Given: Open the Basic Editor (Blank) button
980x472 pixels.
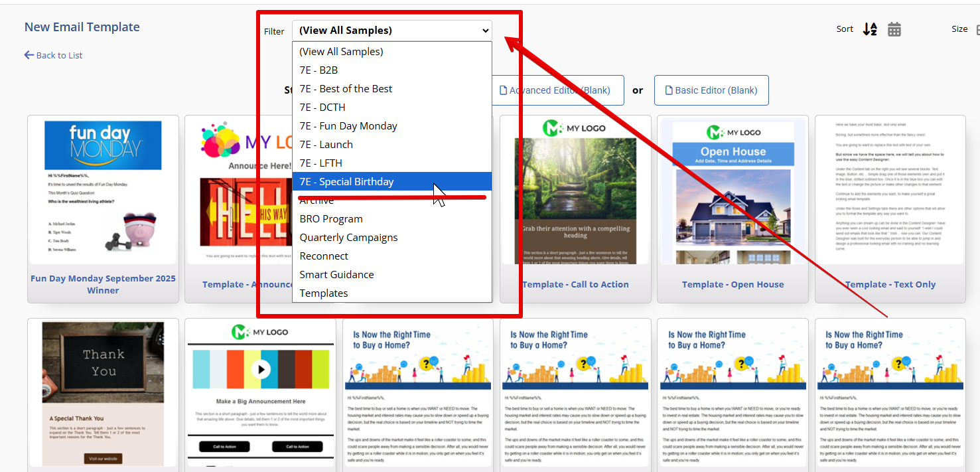Looking at the screenshot, I should click(711, 90).
